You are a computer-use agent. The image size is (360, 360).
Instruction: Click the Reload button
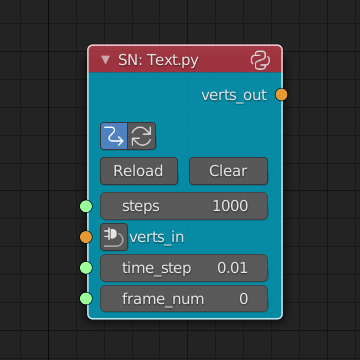pyautogui.click(x=139, y=171)
